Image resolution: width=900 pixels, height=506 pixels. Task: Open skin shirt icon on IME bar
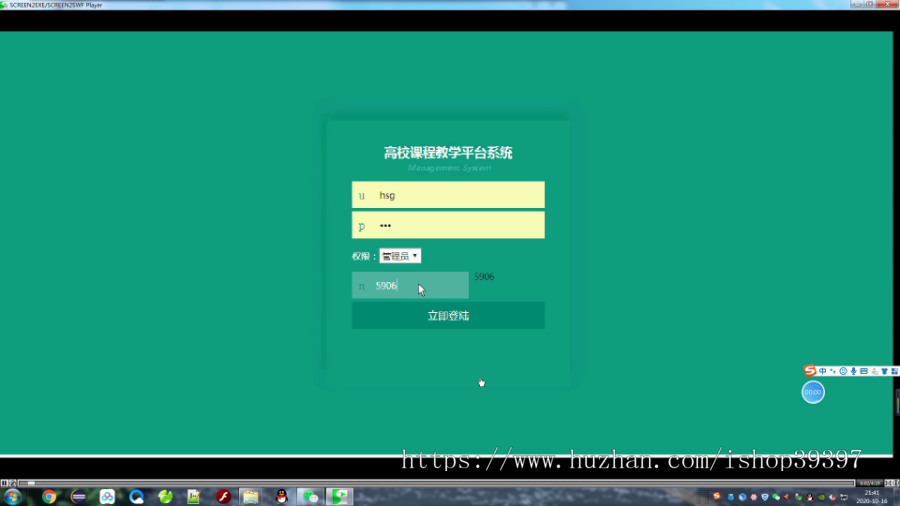[885, 371]
